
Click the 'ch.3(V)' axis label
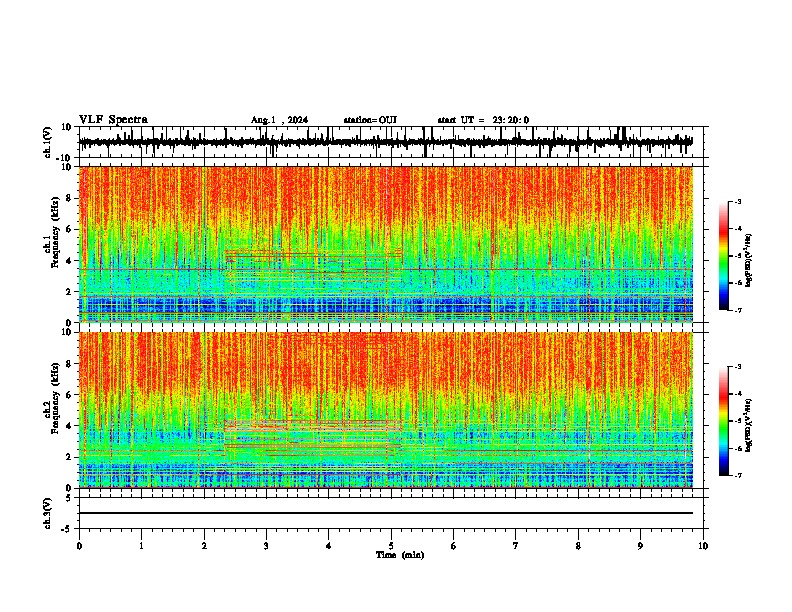click(49, 513)
